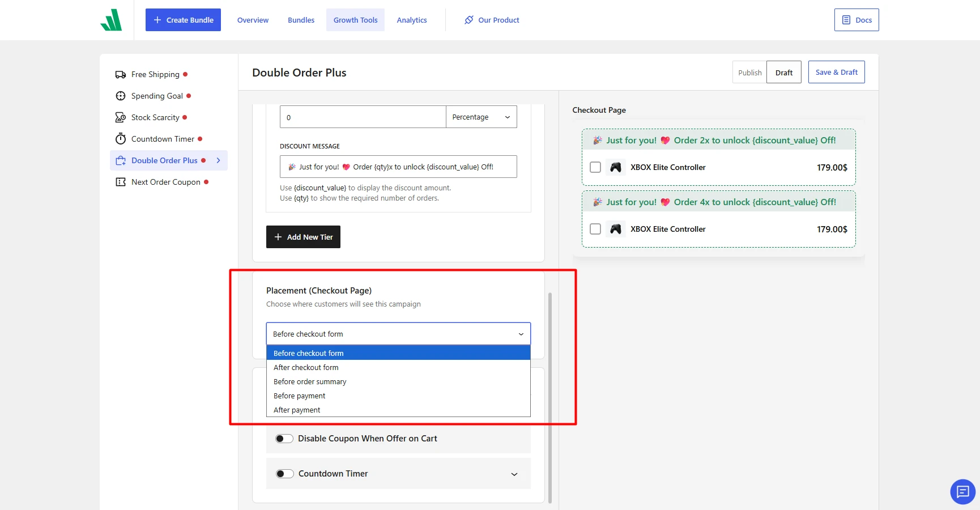Open the Bundles tab

[x=301, y=20]
